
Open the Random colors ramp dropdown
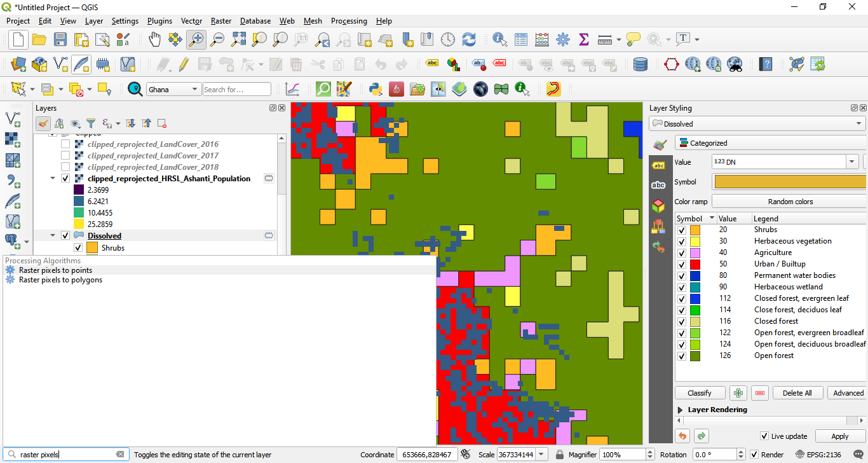790,202
